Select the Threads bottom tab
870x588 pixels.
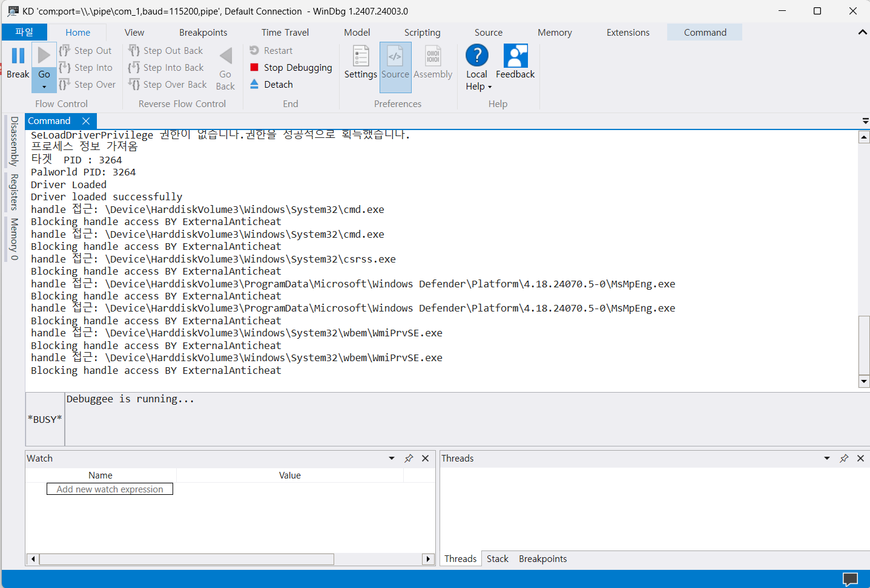point(460,559)
